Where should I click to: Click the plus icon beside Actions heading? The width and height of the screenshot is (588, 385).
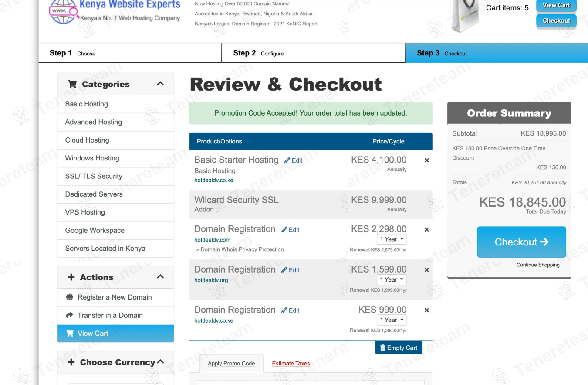coord(71,277)
